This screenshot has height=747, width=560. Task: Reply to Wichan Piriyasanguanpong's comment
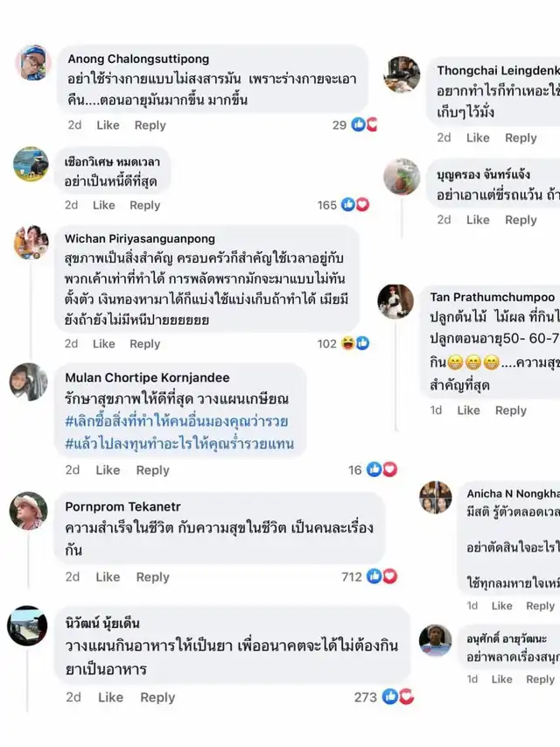144,344
